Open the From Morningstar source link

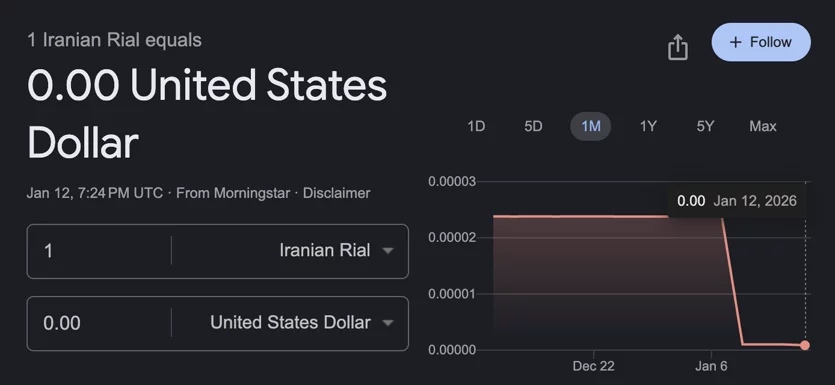coord(233,193)
